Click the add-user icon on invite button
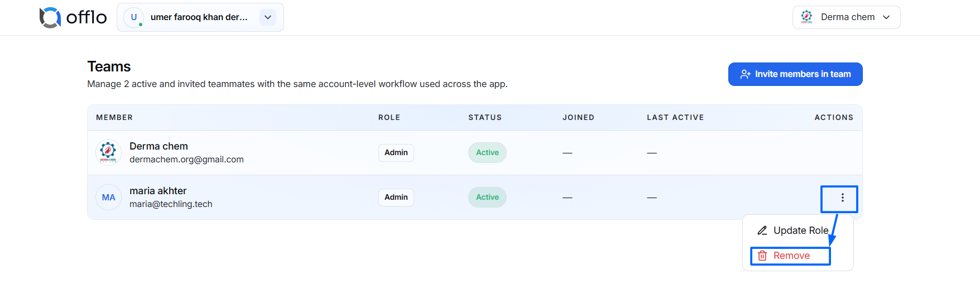 click(745, 74)
